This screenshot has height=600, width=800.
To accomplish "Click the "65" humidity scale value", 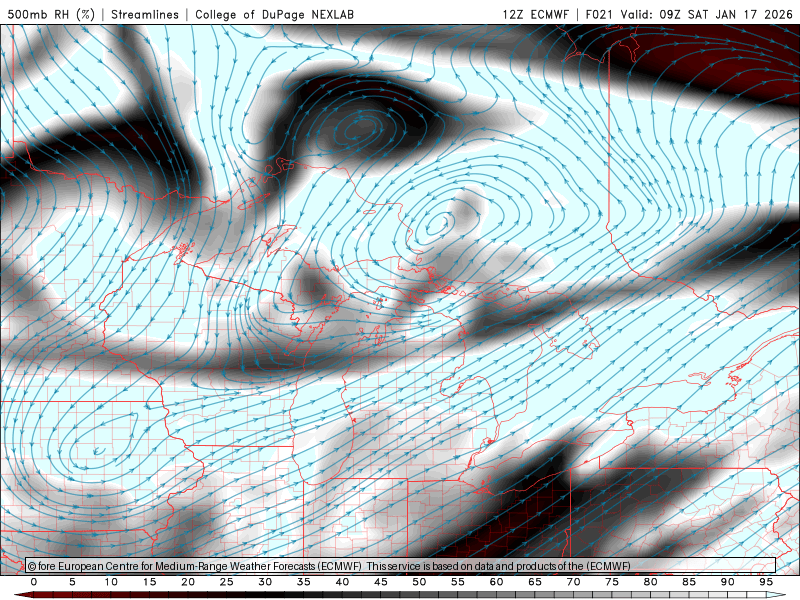I will [535, 582].
